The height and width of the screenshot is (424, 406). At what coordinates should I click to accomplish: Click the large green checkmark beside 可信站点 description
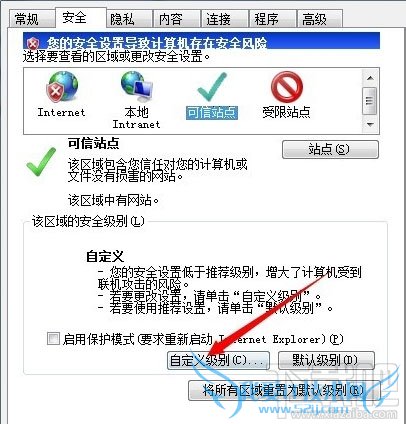click(x=41, y=162)
